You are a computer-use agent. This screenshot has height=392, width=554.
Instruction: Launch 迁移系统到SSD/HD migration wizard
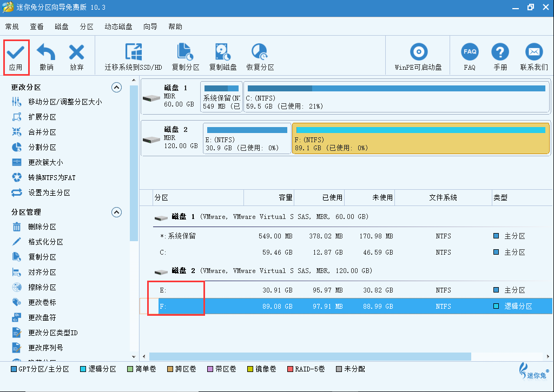pyautogui.click(x=133, y=57)
